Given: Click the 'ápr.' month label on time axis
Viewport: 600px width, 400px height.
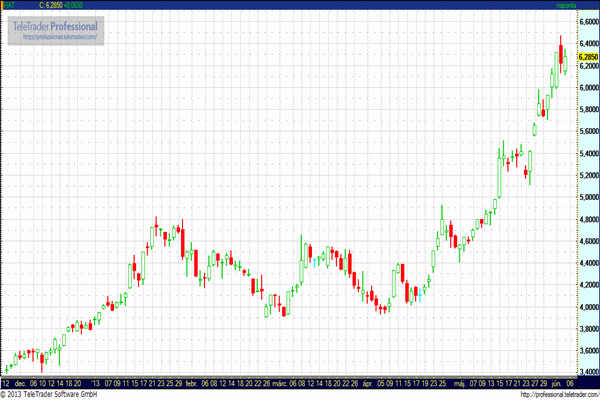Looking at the screenshot, I should 367,382.
